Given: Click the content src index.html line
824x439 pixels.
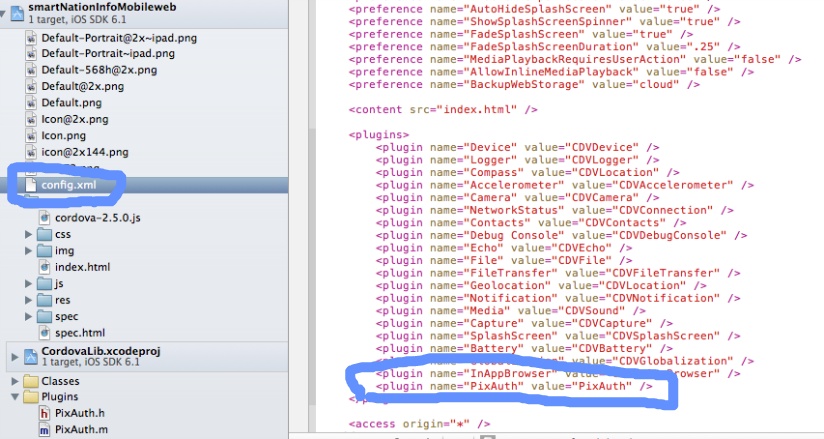Looking at the screenshot, I should pos(443,110).
